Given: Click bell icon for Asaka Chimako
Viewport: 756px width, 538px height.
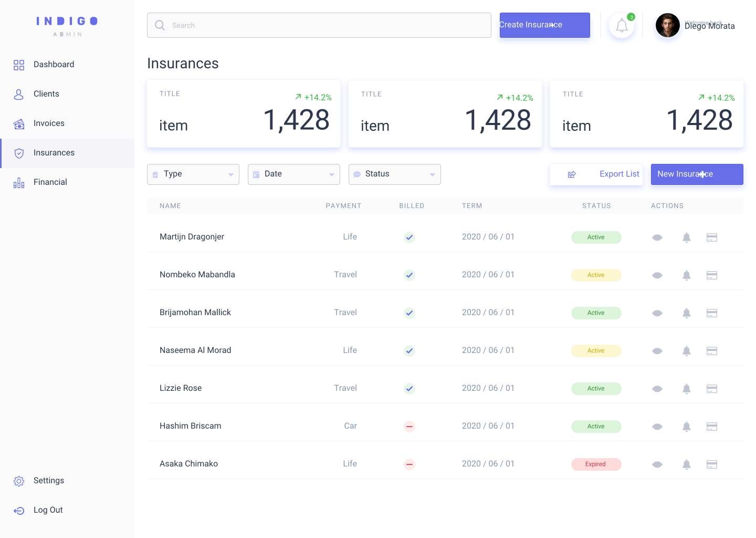Looking at the screenshot, I should (687, 464).
